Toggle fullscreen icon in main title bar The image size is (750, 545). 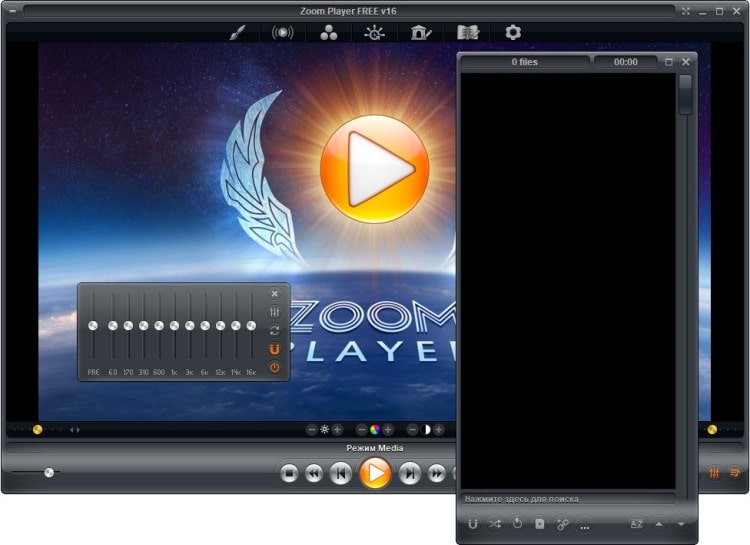[686, 11]
